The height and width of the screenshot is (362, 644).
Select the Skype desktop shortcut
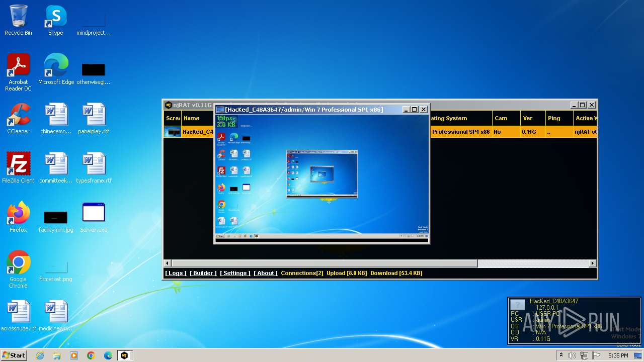click(55, 20)
